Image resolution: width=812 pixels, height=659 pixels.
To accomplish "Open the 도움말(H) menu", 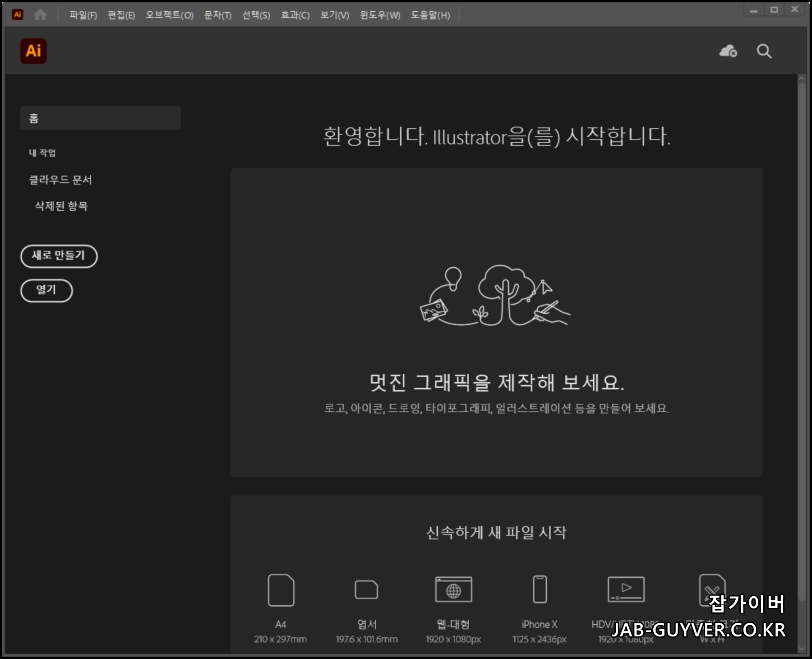I will click(430, 15).
